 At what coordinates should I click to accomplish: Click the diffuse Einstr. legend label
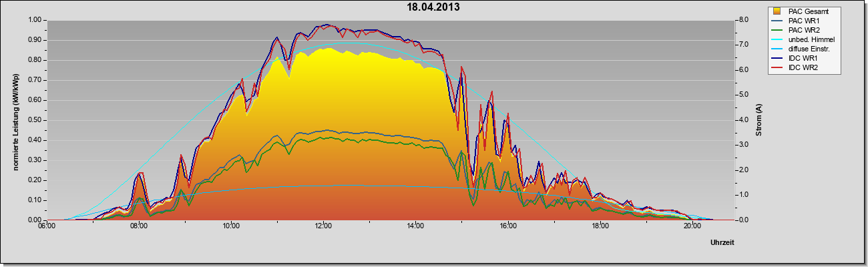point(810,49)
